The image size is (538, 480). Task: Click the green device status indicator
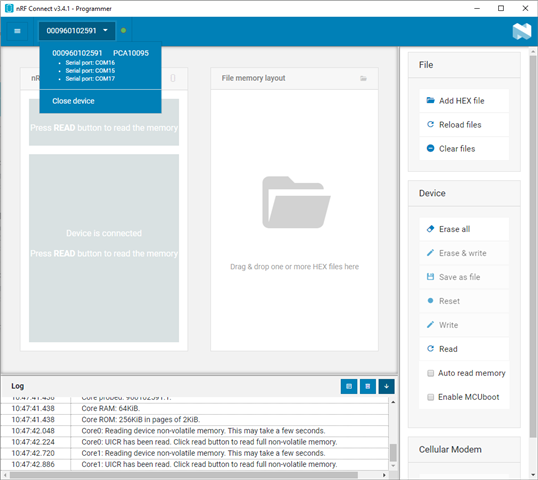pyautogui.click(x=124, y=31)
